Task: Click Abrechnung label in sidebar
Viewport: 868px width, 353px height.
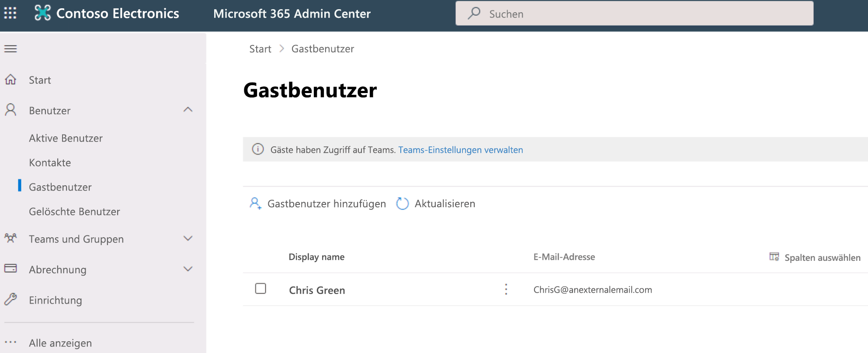Action: point(58,270)
